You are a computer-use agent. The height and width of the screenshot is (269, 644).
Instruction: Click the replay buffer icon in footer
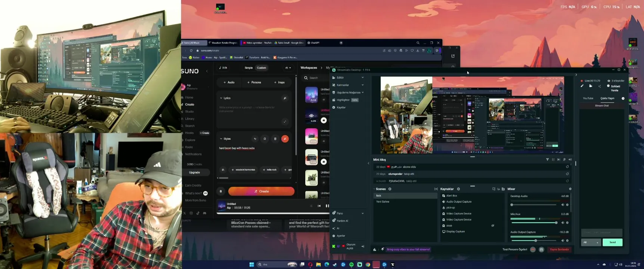[541, 250]
